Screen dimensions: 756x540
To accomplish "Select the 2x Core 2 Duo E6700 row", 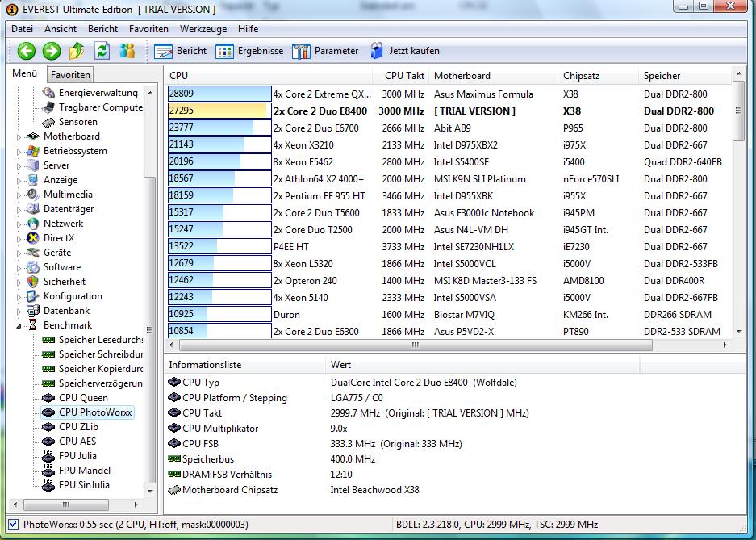I will point(449,128).
